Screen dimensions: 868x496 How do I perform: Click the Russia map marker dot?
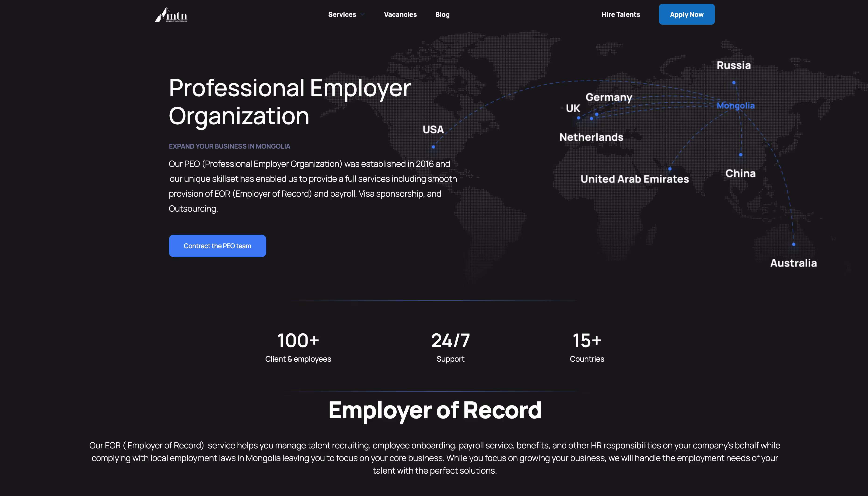(734, 83)
